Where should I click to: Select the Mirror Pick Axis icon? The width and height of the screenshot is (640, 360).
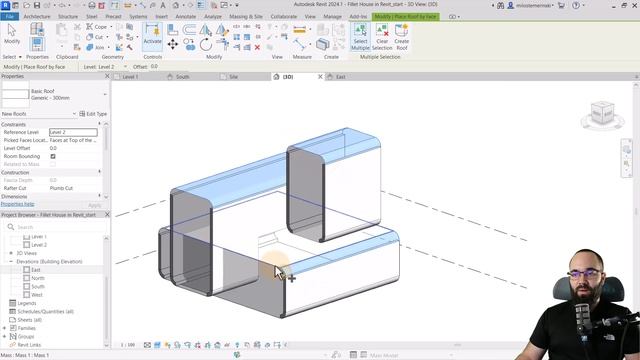206,29
